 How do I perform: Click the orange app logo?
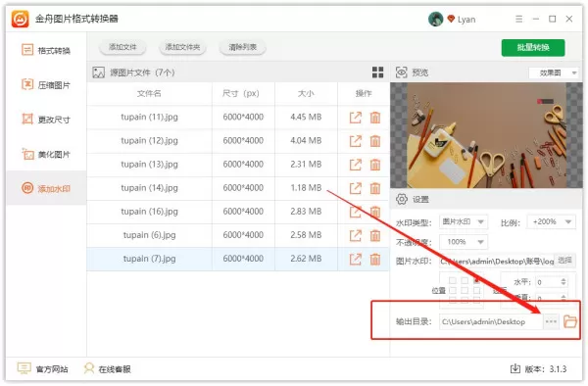pyautogui.click(x=20, y=19)
